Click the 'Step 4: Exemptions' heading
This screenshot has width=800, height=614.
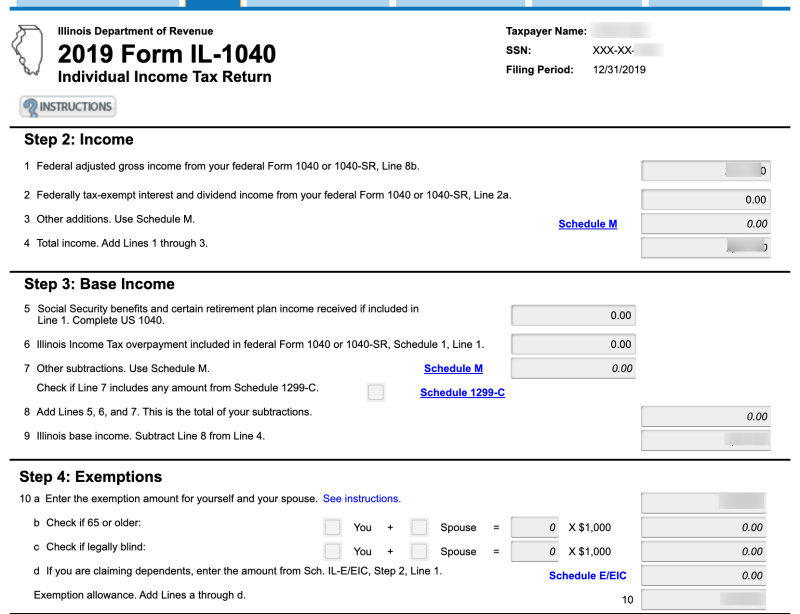click(x=91, y=476)
